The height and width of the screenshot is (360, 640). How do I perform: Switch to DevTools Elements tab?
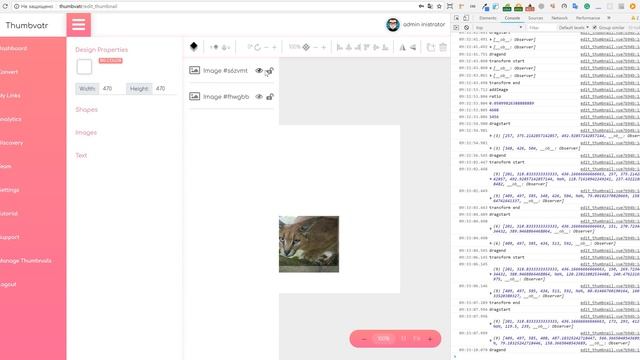point(487,18)
